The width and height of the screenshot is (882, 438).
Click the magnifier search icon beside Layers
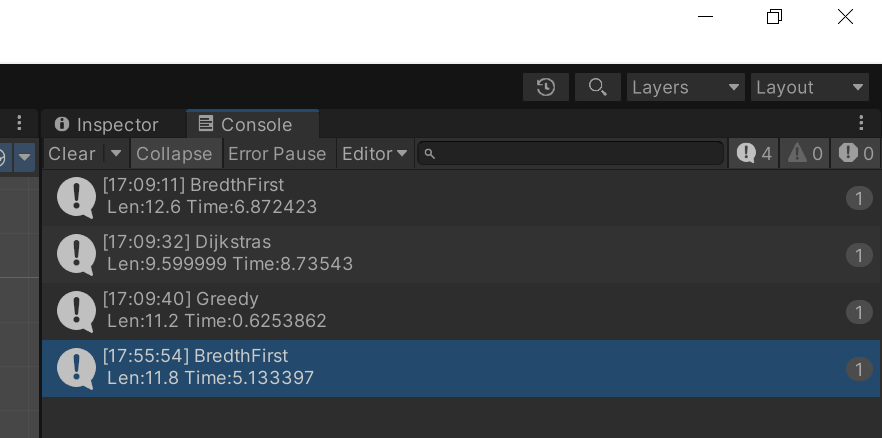597,87
